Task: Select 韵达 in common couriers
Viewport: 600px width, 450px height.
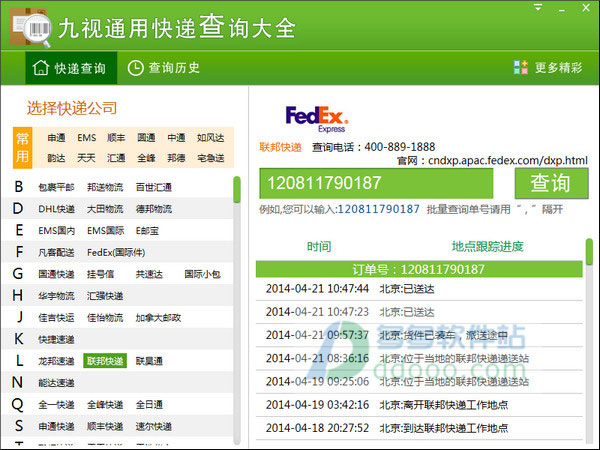Action: coord(57,158)
